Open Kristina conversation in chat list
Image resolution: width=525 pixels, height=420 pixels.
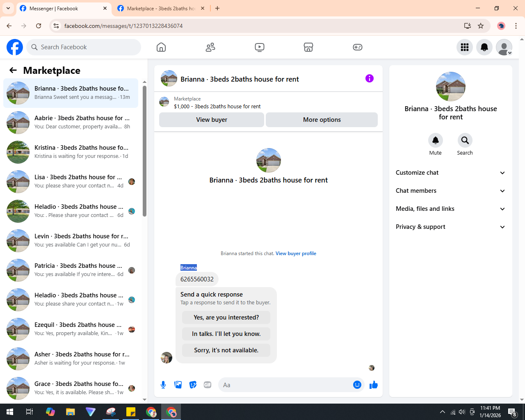pos(71,152)
